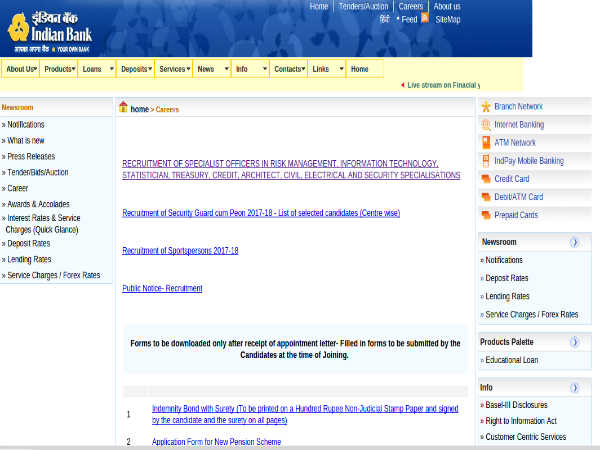Open Awards & Accolades in left sidebar
The height and width of the screenshot is (450, 600).
(38, 204)
